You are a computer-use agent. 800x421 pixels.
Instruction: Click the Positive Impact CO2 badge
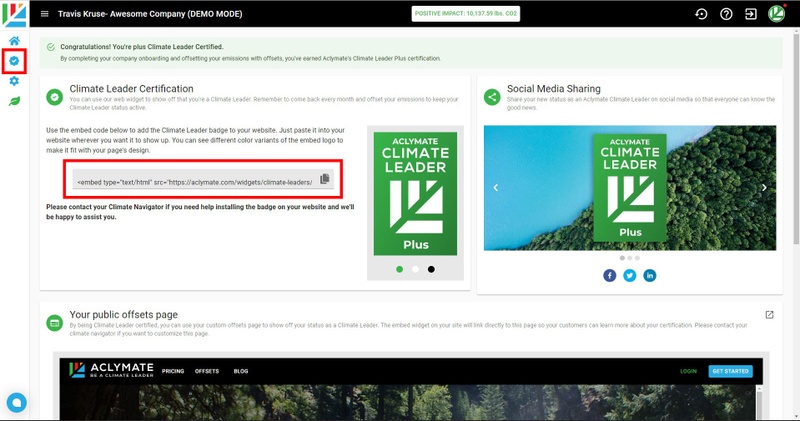465,14
